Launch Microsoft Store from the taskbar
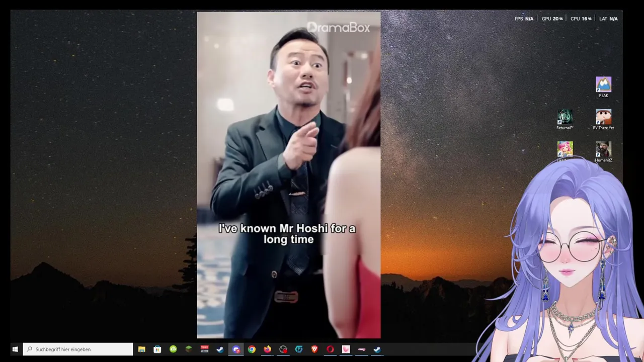 pos(157,349)
